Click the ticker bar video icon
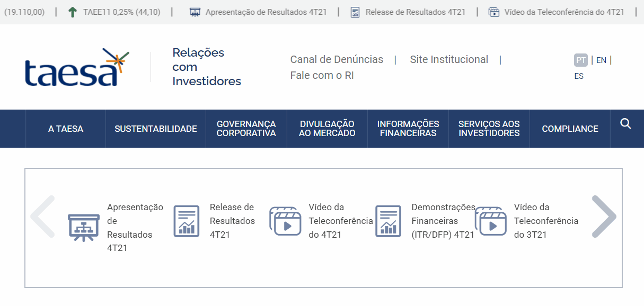Screen dimensions: 644x306 pyautogui.click(x=494, y=12)
